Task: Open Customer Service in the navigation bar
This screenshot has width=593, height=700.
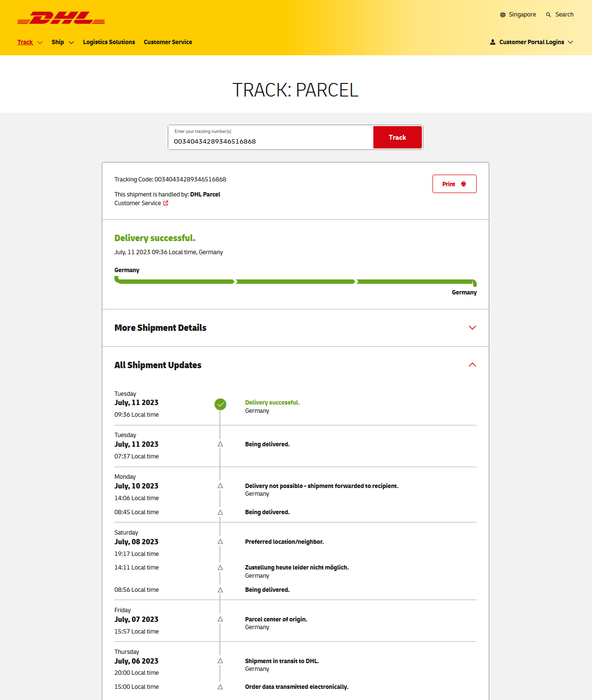Action: coord(168,42)
